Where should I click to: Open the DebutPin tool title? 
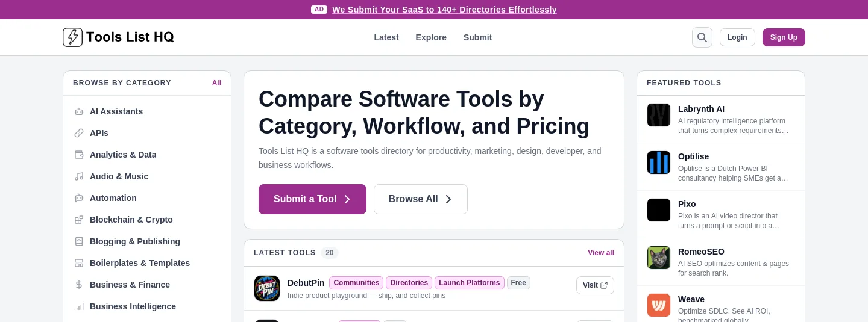pyautogui.click(x=306, y=283)
